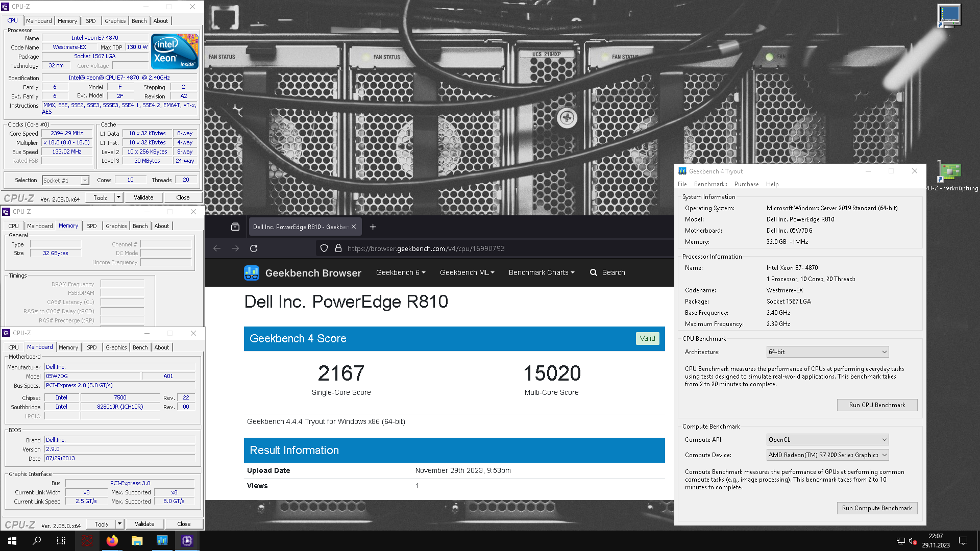Click the single-core score 2167
Viewport: 980px width, 551px height.
click(x=341, y=373)
